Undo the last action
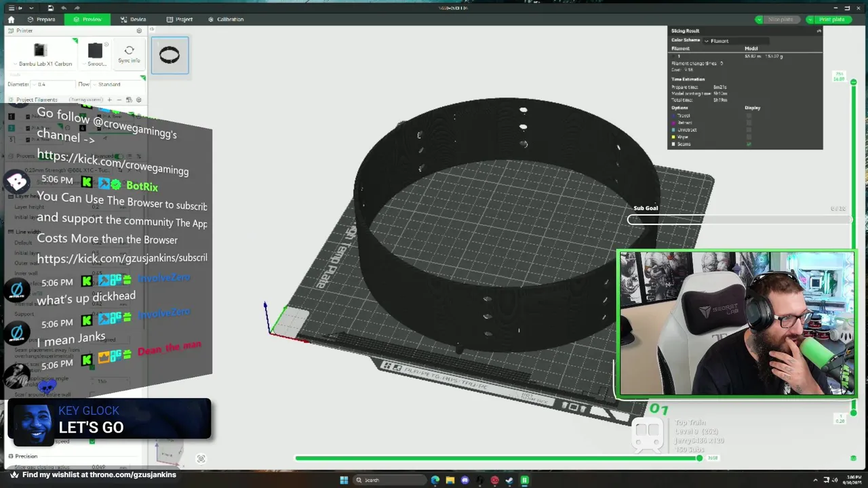 64,7
